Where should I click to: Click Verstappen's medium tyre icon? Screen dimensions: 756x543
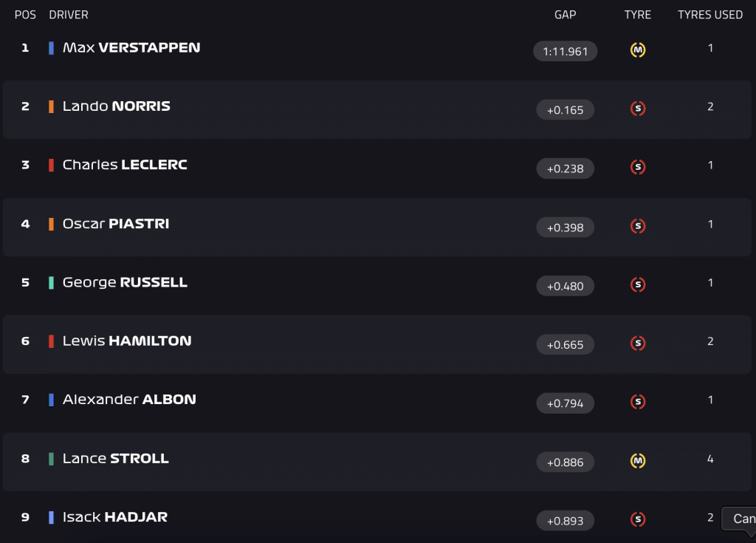click(x=637, y=49)
